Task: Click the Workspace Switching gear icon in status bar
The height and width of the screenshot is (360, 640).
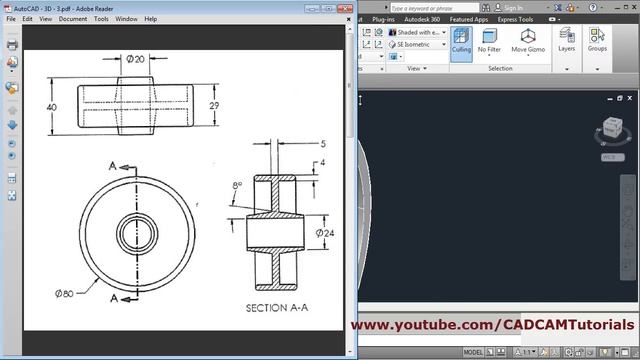Action: click(569, 352)
